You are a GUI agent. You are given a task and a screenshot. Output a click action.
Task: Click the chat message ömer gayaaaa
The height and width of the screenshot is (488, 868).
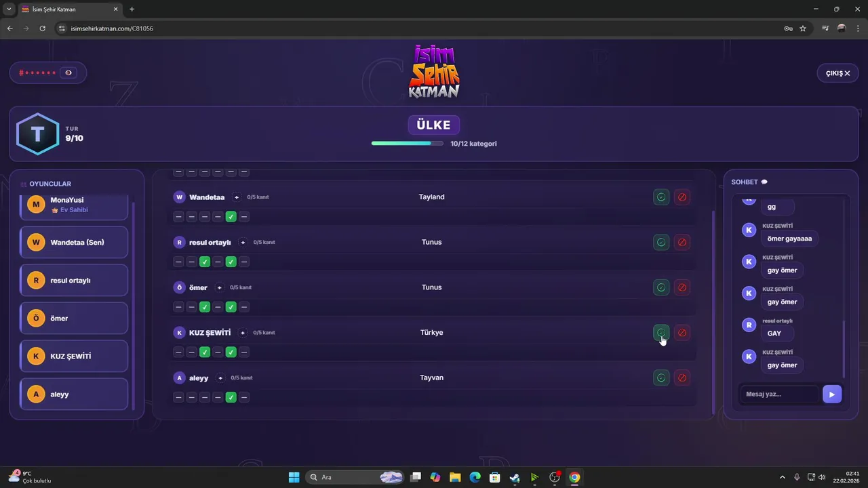coord(789,239)
